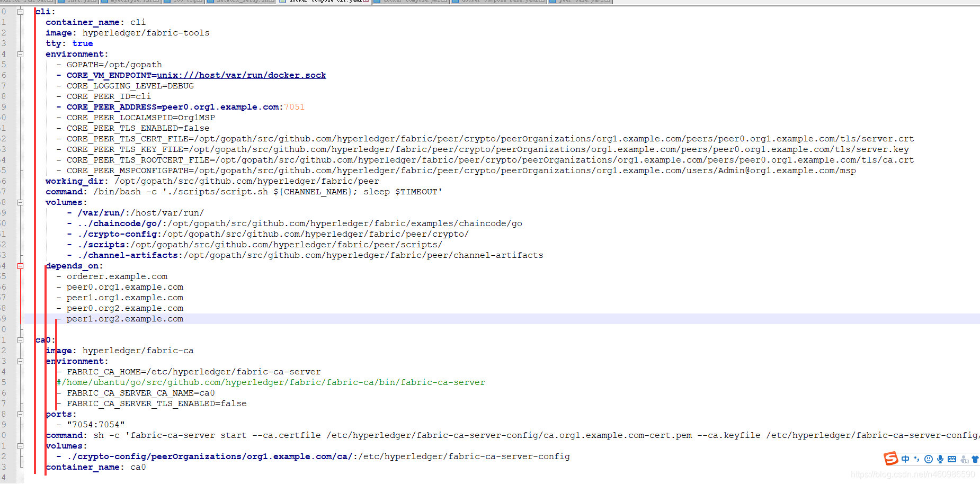Collapse the depends_on: fold marker
Screen dimensions: 980x484
click(21, 266)
